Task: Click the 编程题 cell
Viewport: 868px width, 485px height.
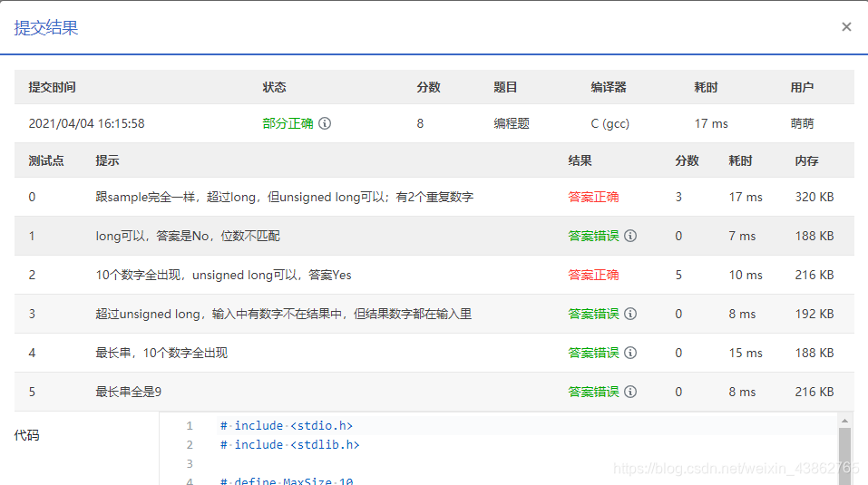Action: (x=512, y=123)
